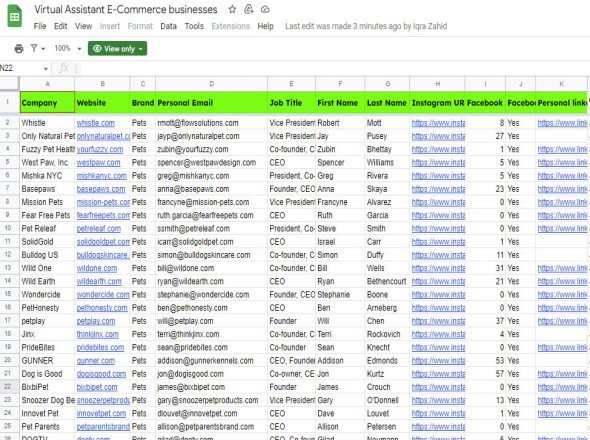Open the Instagram link in GUNNER row

click(x=438, y=361)
